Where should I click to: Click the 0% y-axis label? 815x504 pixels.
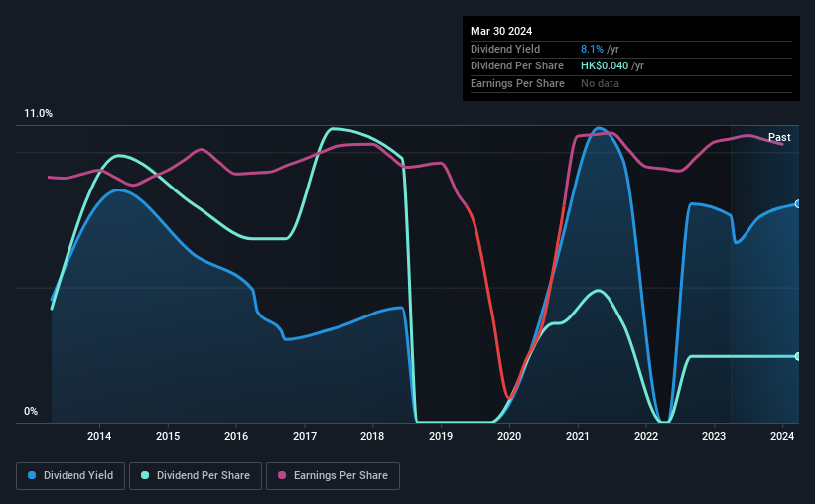tap(31, 411)
